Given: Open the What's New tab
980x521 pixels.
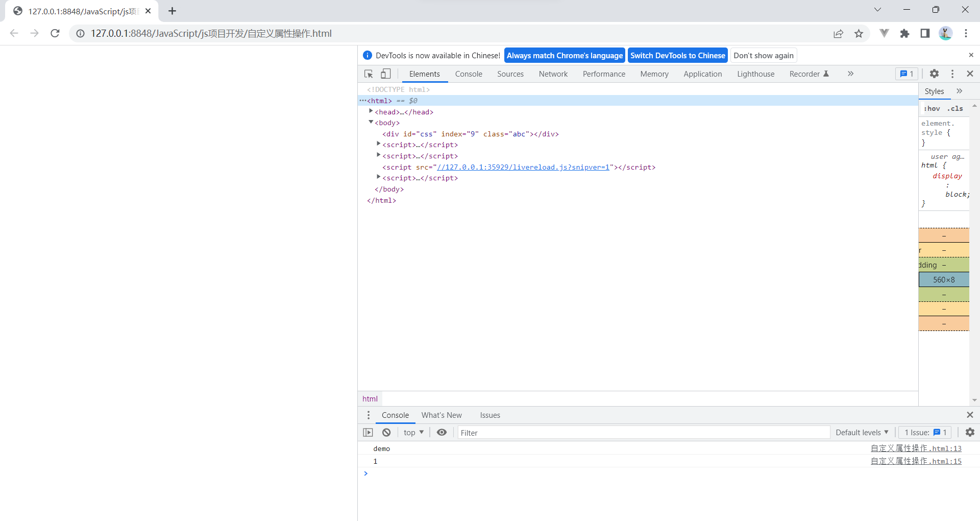Looking at the screenshot, I should coord(442,415).
